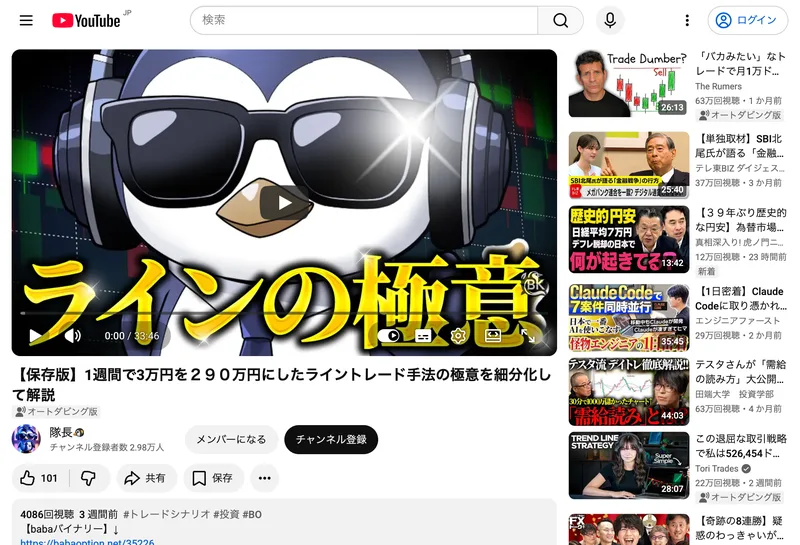Viewport: 800px width, 545px height.
Task: Open Trade Dumber thumbnail video
Action: point(629,83)
